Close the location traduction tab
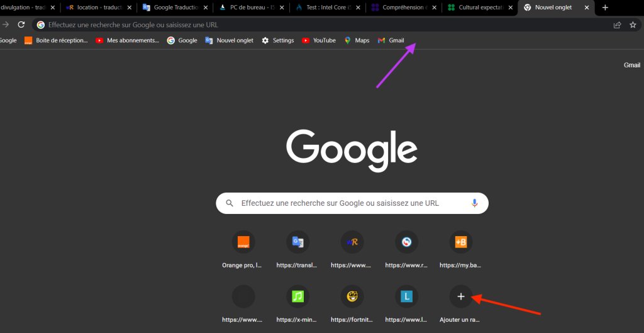This screenshot has width=644, height=333. 129,8
